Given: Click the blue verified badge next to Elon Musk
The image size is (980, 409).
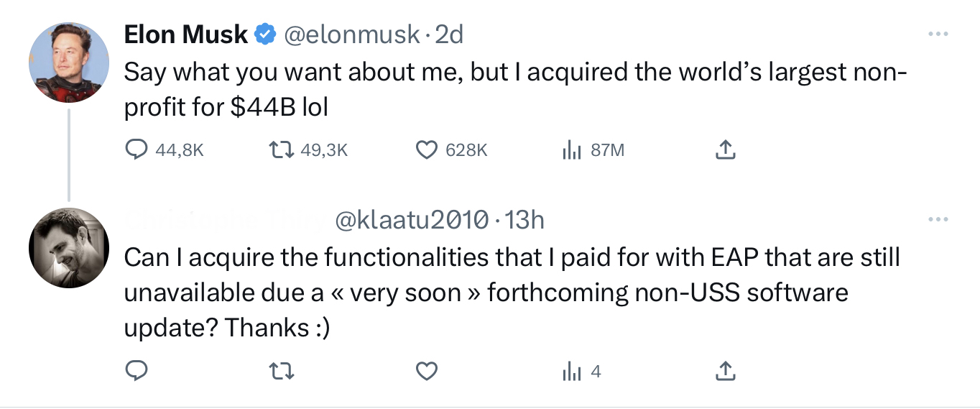Looking at the screenshot, I should (x=266, y=35).
